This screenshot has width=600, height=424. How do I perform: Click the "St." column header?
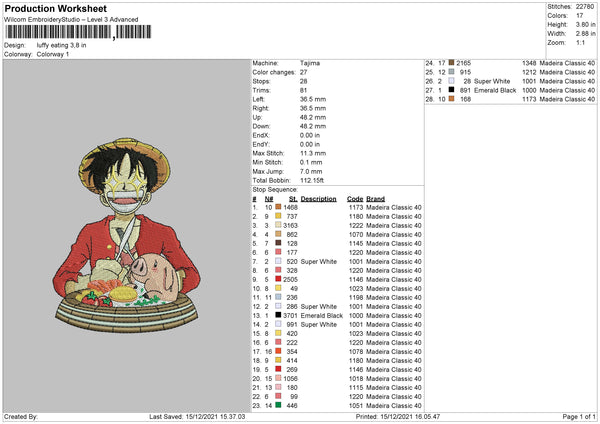click(x=293, y=199)
